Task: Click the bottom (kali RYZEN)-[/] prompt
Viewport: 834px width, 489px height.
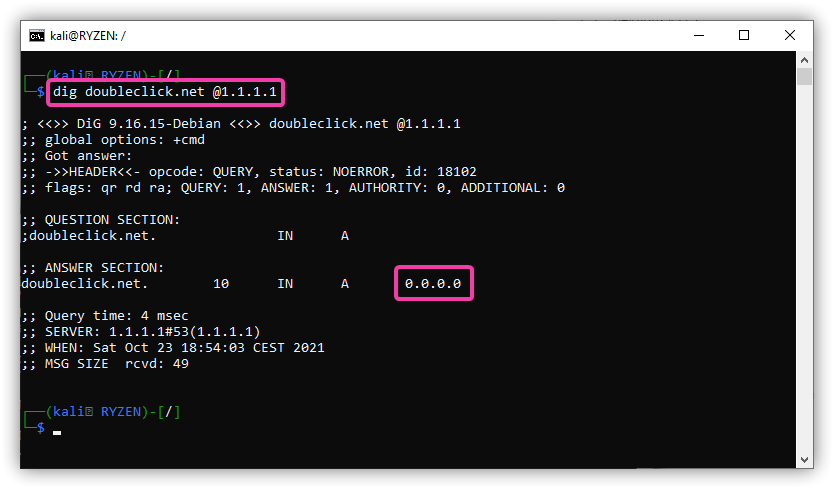Action: click(x=113, y=412)
